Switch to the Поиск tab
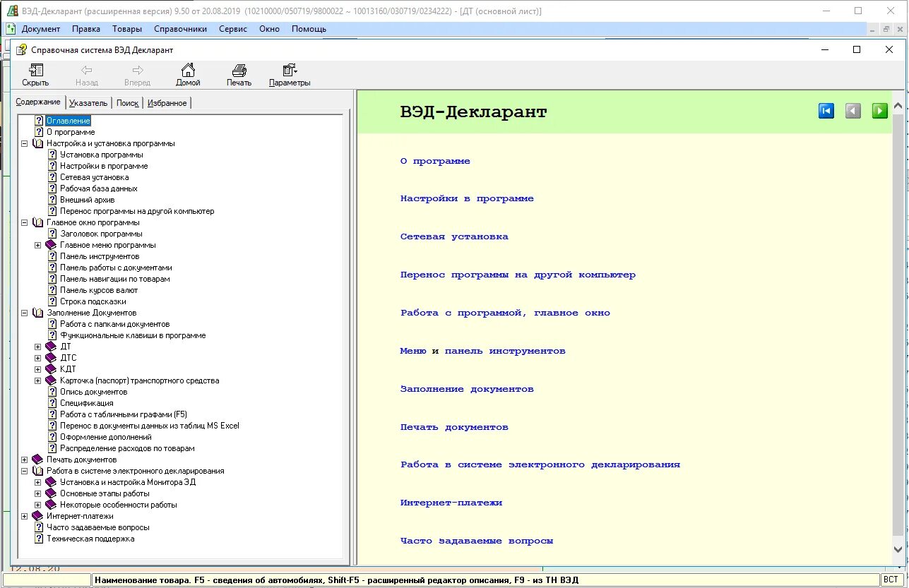This screenshot has height=588, width=909. click(x=127, y=103)
